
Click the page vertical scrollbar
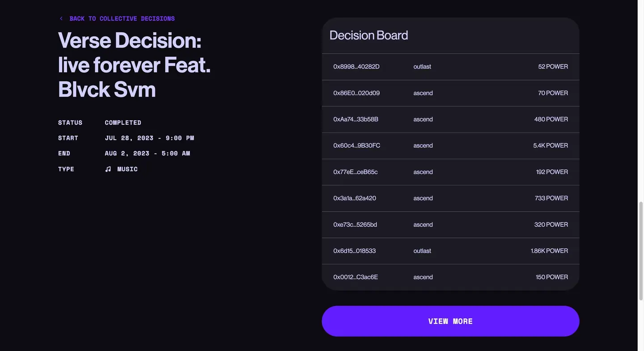point(640,175)
